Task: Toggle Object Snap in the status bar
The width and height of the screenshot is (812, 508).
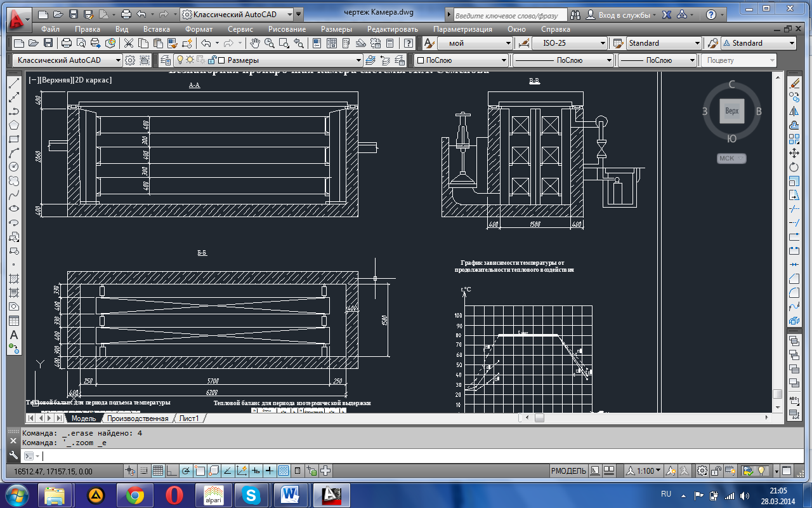Action: [200, 471]
